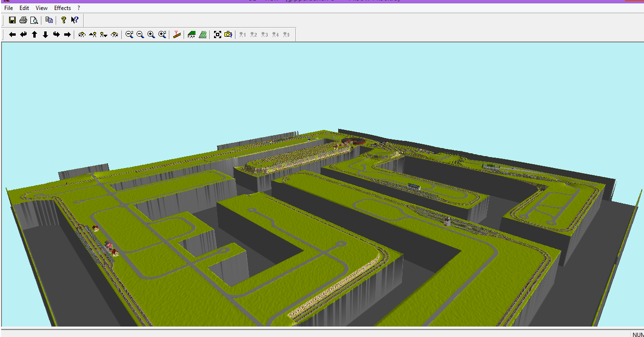Click the plain zoom-in magnifier icon
Viewport: 644px width, 337px height.
[151, 35]
